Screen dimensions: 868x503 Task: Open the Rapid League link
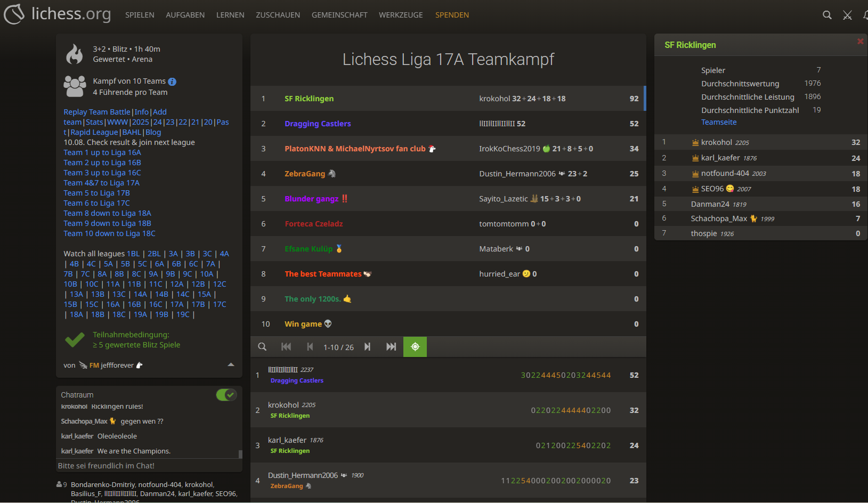click(94, 132)
